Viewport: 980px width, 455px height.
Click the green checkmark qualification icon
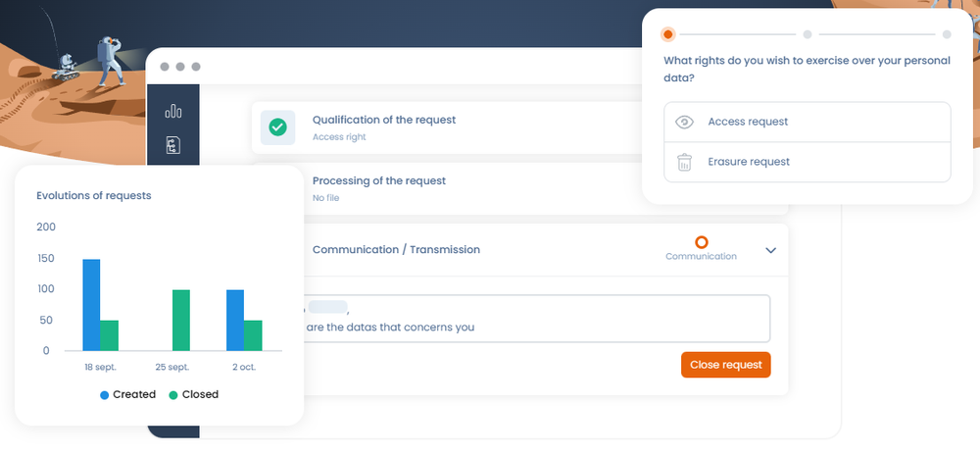point(278,127)
